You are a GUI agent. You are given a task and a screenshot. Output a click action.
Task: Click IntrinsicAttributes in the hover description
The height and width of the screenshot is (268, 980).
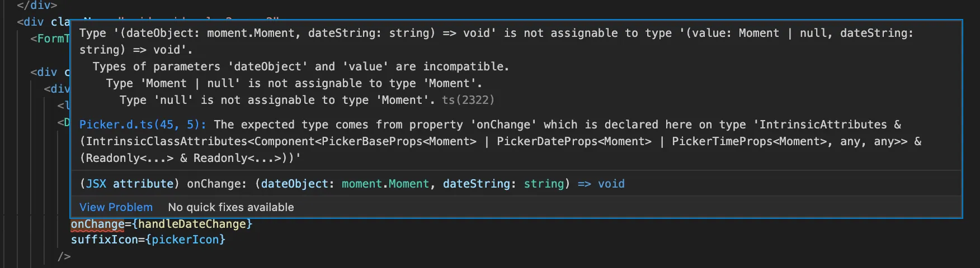(823, 125)
